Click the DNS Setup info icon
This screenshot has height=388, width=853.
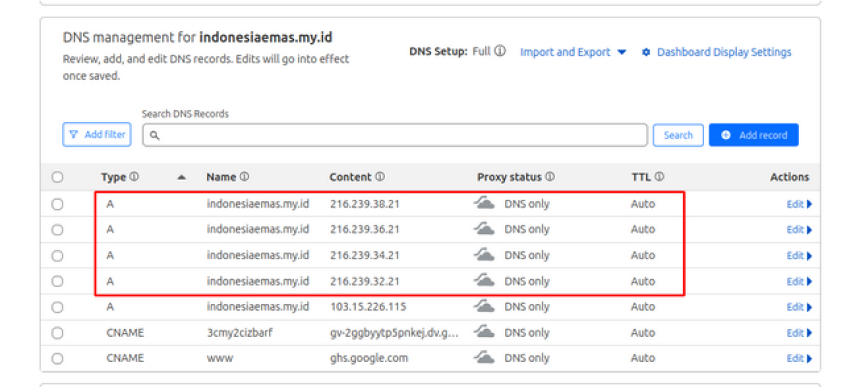point(500,51)
